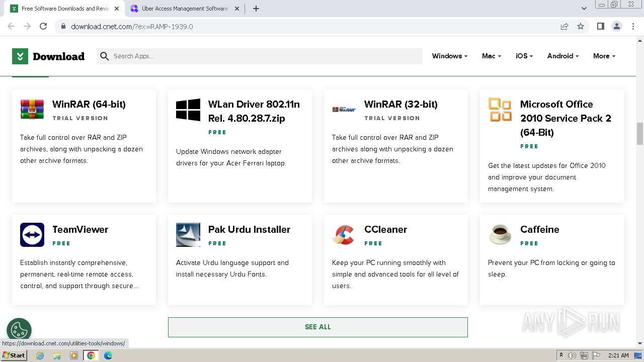Click the share page icon in address bar

[565, 26]
